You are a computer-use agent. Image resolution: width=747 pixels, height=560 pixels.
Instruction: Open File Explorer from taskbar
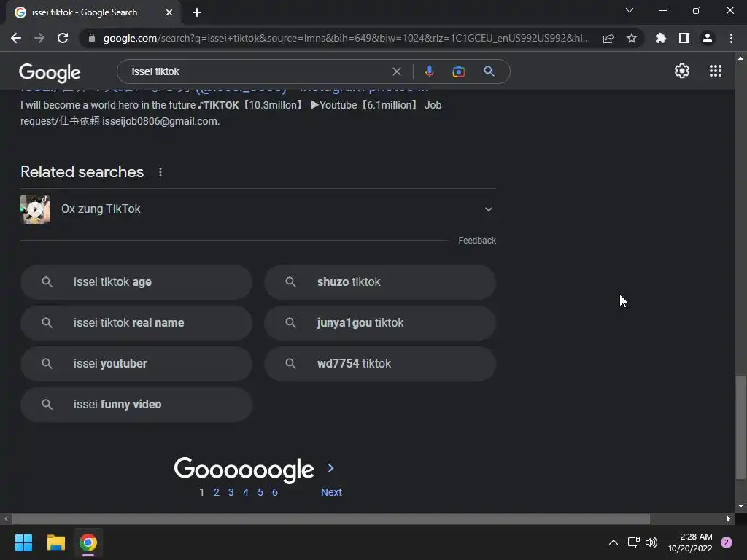[55, 542]
